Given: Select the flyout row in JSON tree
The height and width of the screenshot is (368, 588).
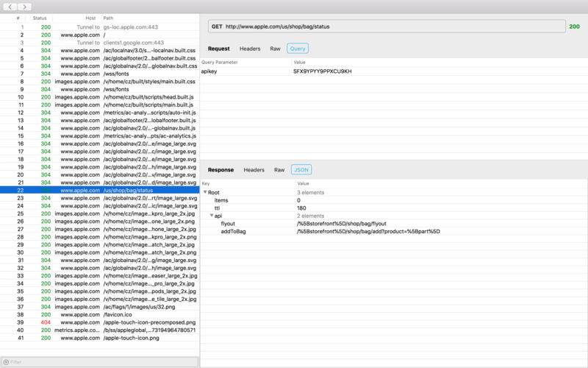Looking at the screenshot, I should [394, 224].
